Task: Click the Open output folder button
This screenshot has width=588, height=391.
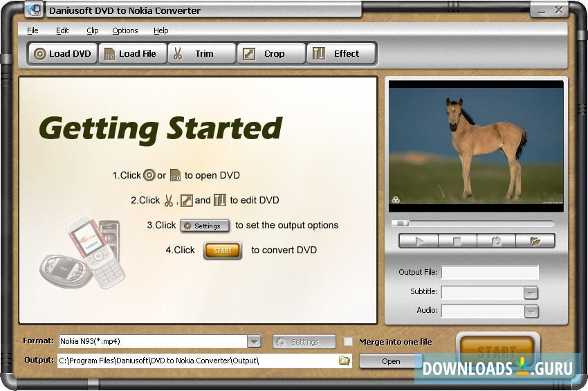Action: coord(391,361)
